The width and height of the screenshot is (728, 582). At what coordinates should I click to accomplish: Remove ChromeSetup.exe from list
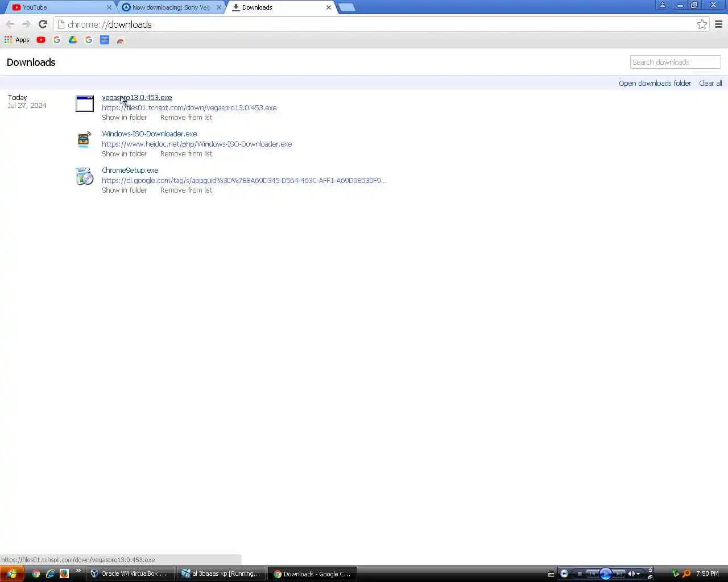(x=186, y=190)
